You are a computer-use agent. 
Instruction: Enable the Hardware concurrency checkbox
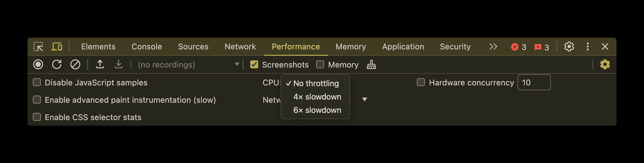point(421,82)
